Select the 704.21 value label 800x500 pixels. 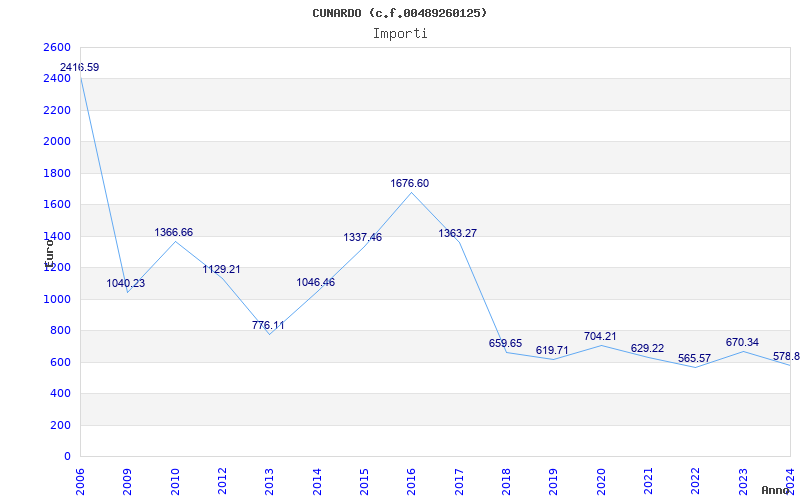pos(600,336)
